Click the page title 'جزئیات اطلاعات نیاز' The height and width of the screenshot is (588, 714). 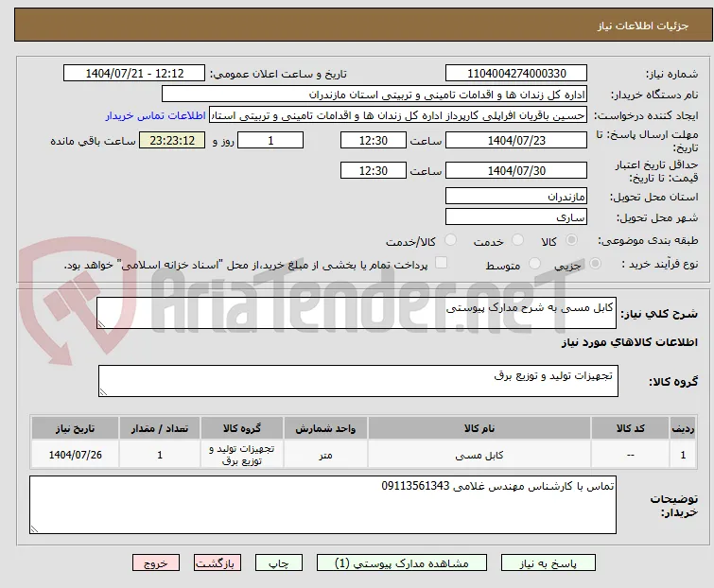[643, 26]
